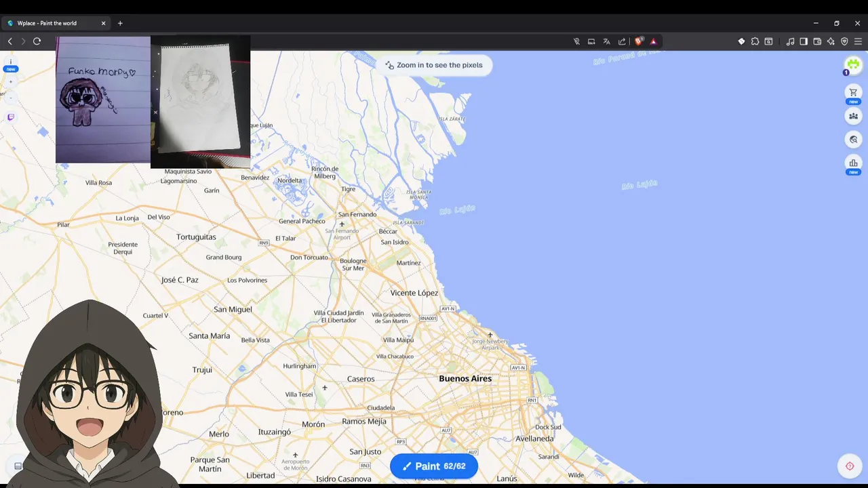Click the 'Don Torcuato' map label
Viewport: 868px width, 488px height.
[309, 258]
